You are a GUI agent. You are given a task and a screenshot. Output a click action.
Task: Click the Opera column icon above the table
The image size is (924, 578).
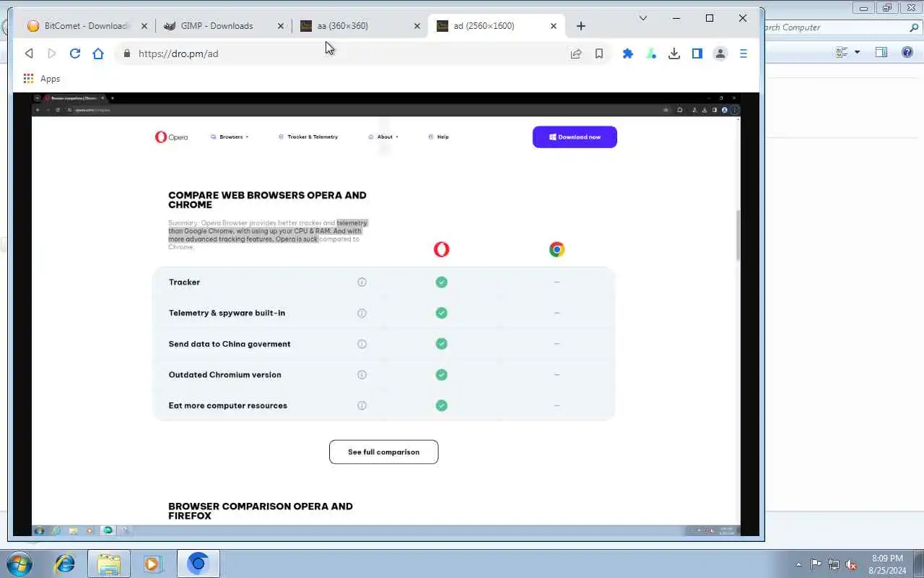441,249
